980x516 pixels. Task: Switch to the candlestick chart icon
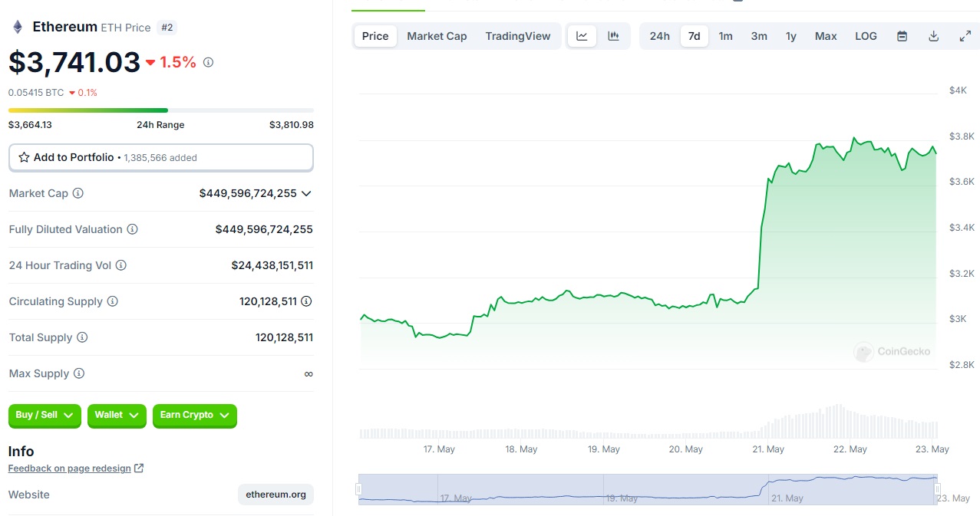click(x=613, y=36)
